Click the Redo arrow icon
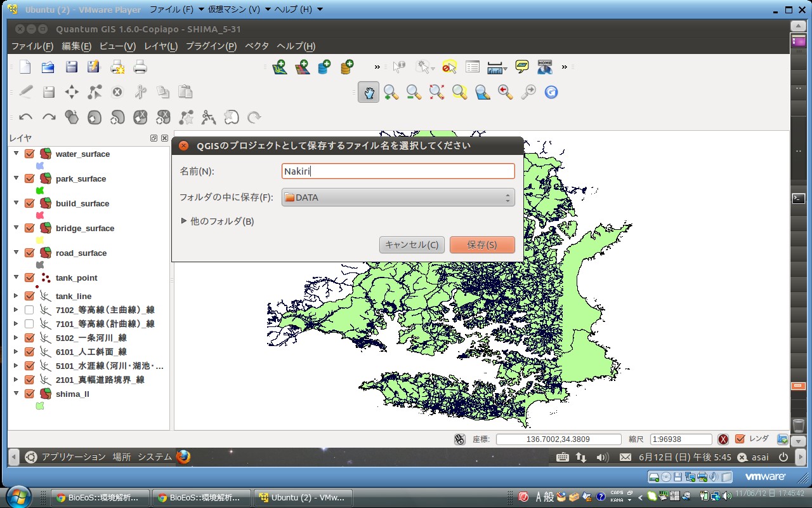Screen dimensions: 812x508 tap(49, 117)
